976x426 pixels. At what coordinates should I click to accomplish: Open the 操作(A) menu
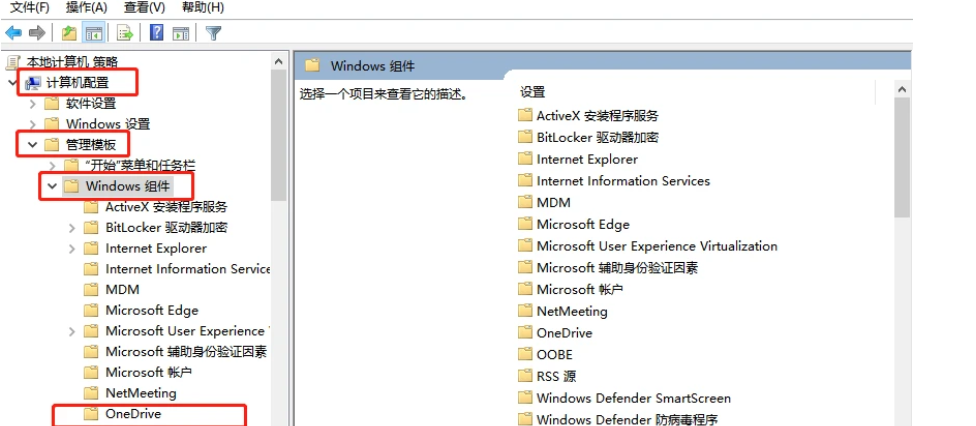[87, 7]
